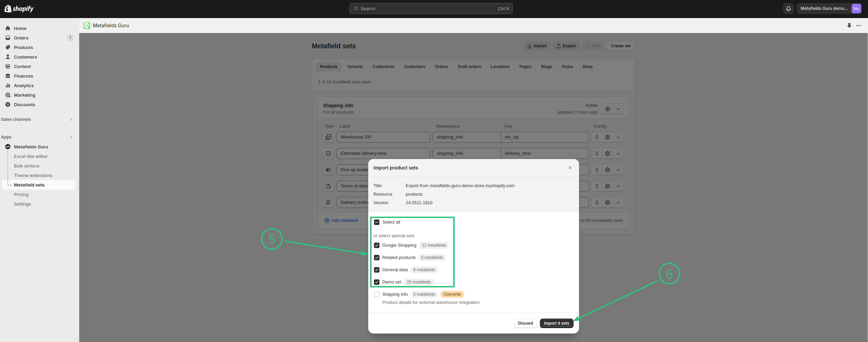Click the Metafields Guru app icon in the header
This screenshot has width=868, height=342.
pos(87,26)
